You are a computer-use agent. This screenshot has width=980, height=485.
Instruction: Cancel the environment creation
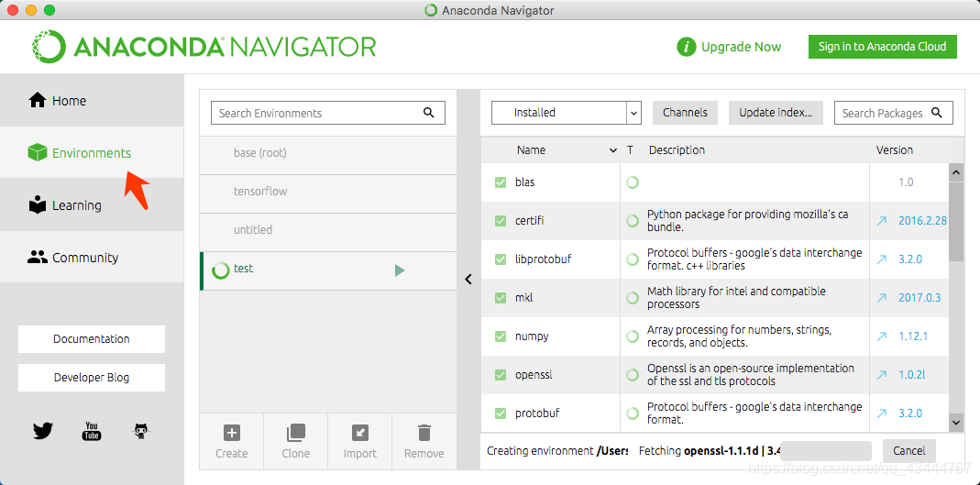tap(908, 451)
